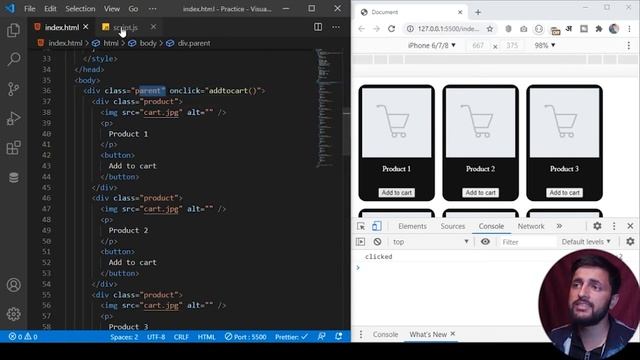The image size is (640, 360).
Task: Show the console sidebar
Action: pos(360,242)
